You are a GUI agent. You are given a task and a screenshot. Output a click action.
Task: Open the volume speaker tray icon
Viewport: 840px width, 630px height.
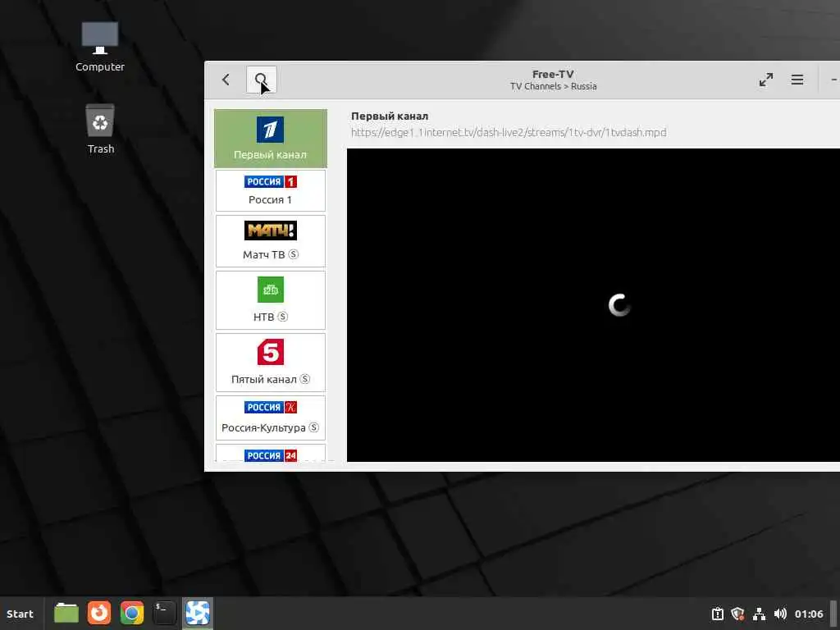[781, 614]
